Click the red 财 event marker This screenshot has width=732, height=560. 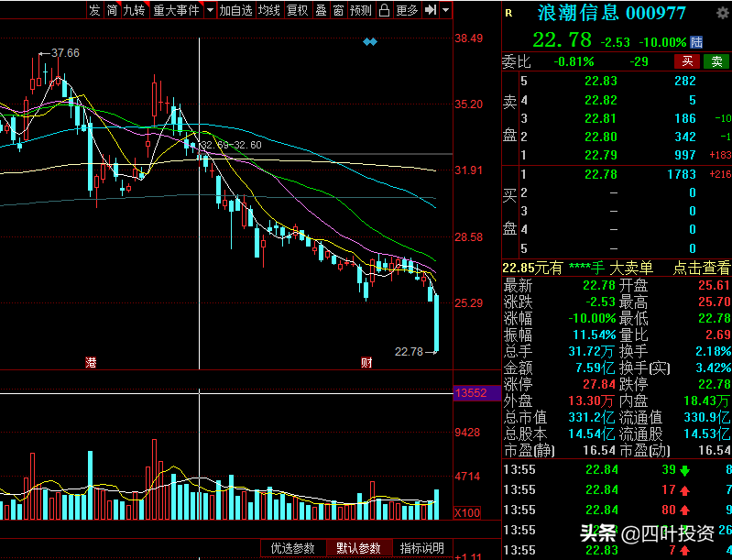(x=366, y=362)
